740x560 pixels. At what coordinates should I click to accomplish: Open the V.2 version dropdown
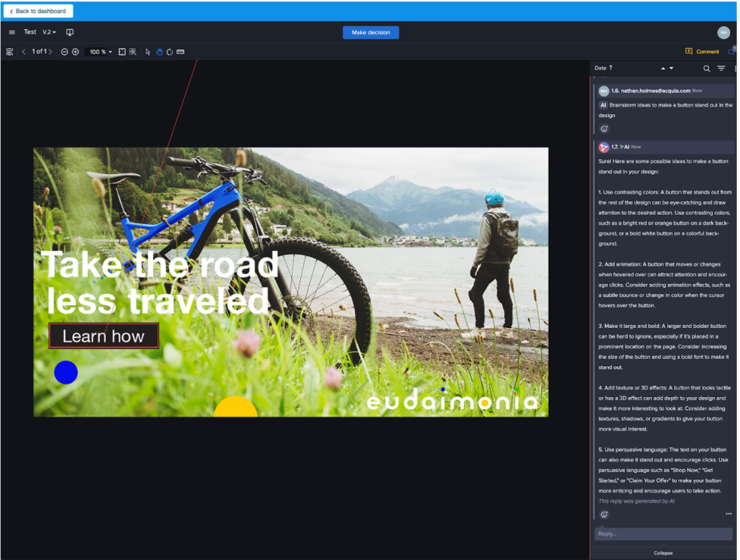click(x=47, y=32)
